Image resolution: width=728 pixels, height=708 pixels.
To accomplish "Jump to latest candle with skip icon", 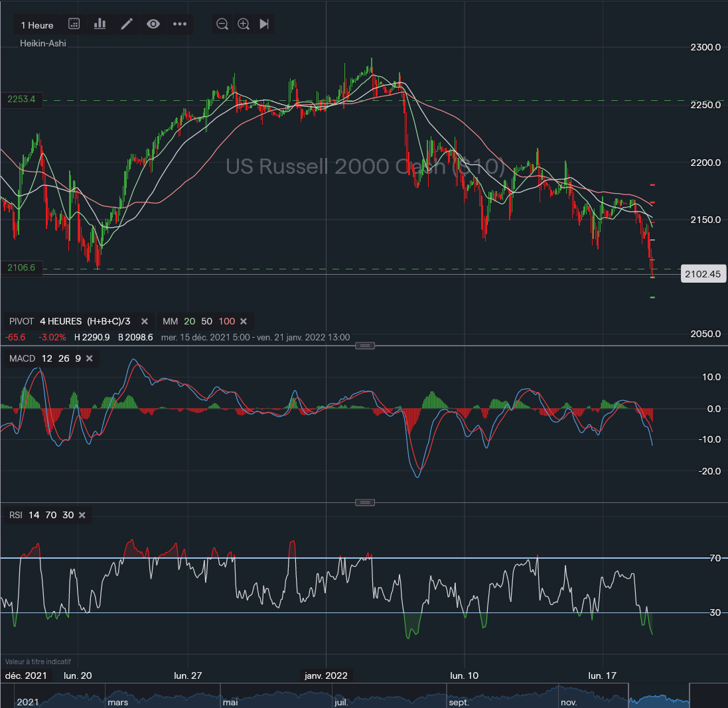I will tap(264, 24).
